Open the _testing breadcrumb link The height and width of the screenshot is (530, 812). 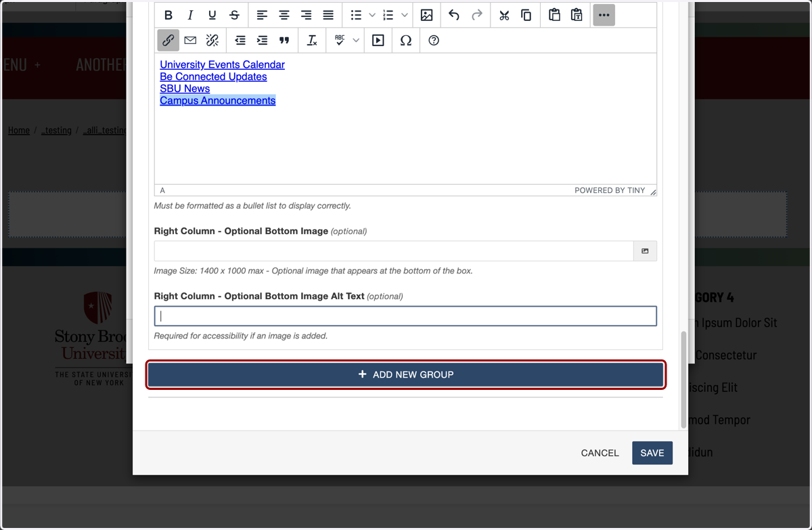tap(56, 130)
